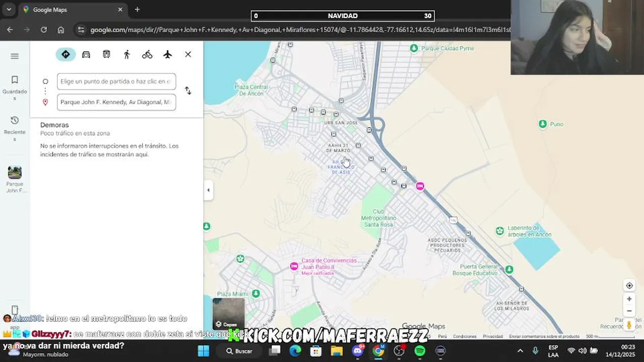644x362 pixels.
Task: Open Privacidad link in map footer
Action: click(493, 336)
